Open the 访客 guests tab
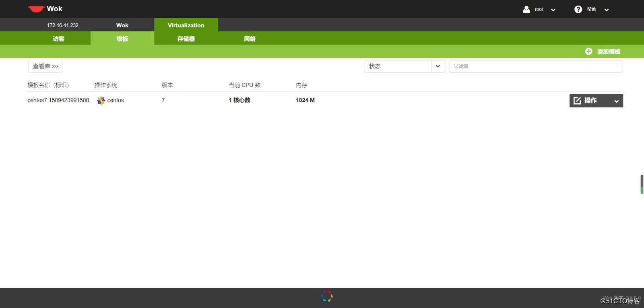The width and height of the screenshot is (644, 308). [59, 39]
